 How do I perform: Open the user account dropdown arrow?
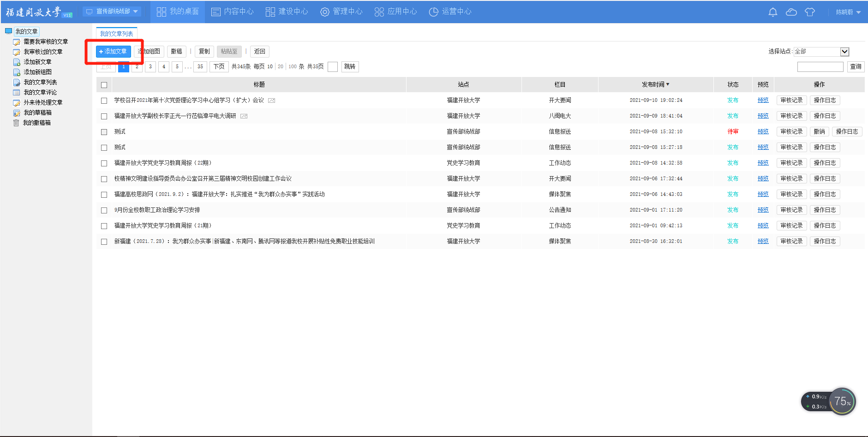pyautogui.click(x=858, y=12)
